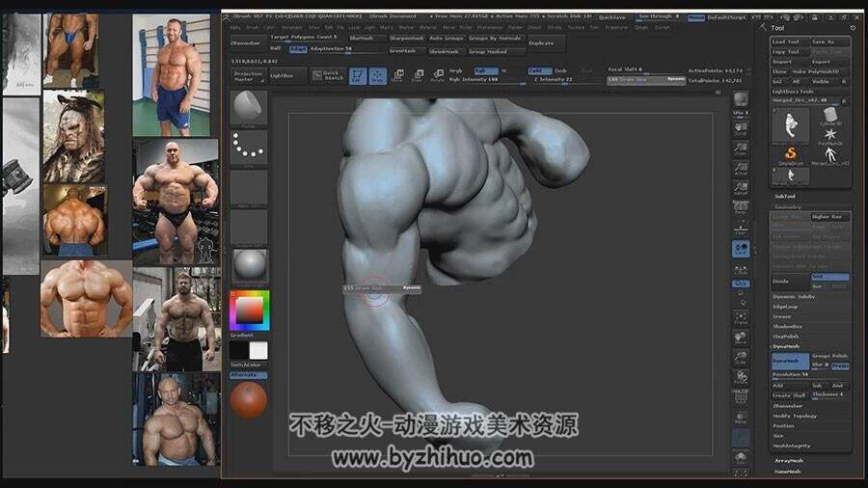Click the Divide button
868x488 pixels.
(x=791, y=281)
